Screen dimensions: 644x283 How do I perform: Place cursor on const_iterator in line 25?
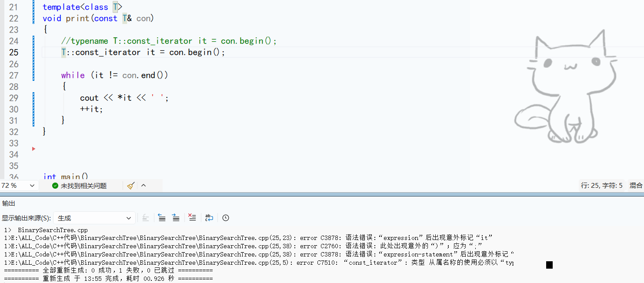point(108,52)
